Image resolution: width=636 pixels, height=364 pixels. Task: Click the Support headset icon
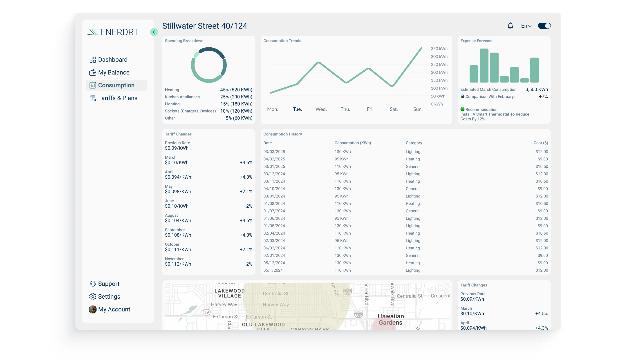point(93,284)
